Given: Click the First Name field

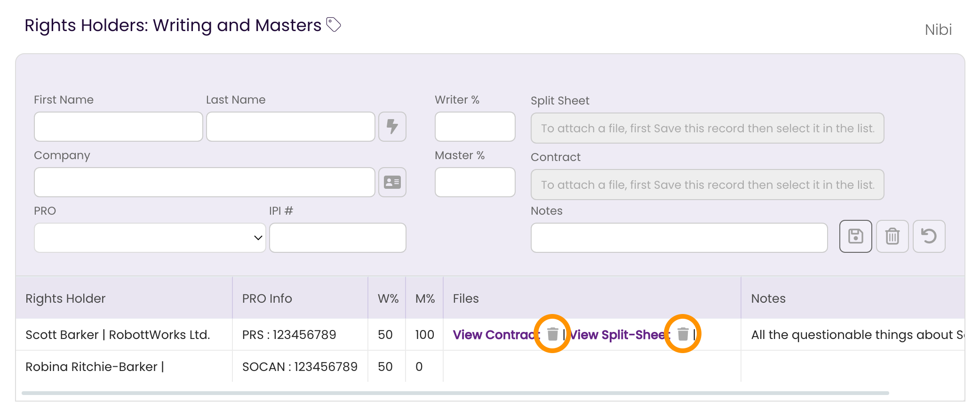Looking at the screenshot, I should pos(119,127).
